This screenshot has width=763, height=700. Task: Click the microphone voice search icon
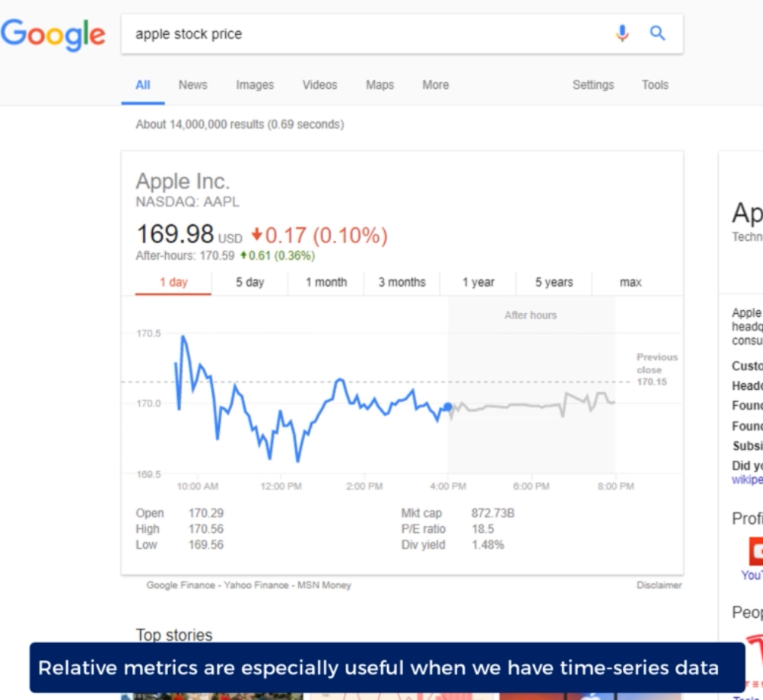tap(622, 33)
